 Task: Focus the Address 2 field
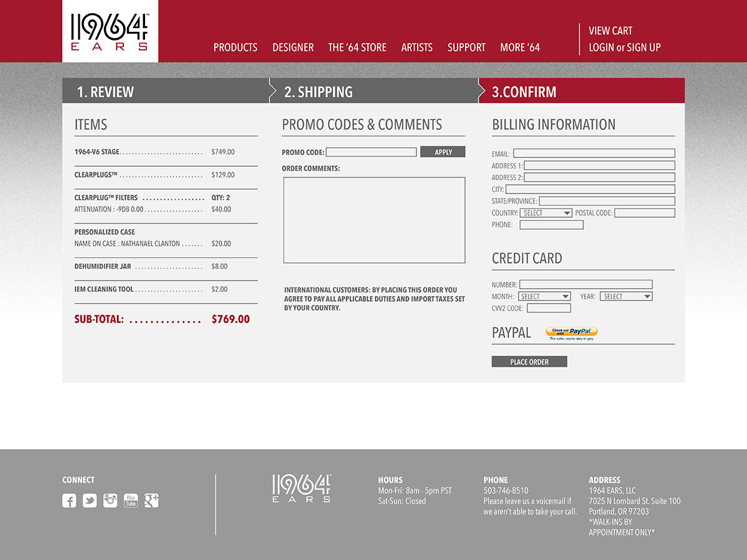(x=599, y=177)
